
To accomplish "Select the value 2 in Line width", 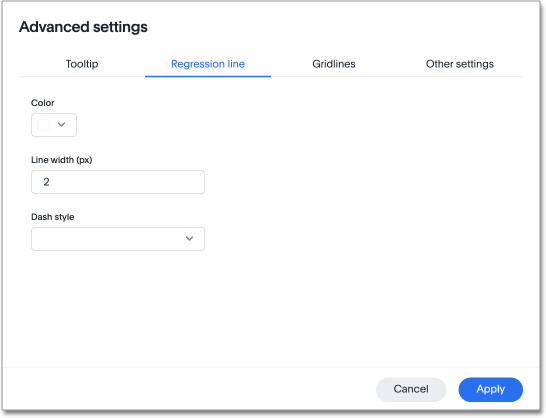I will point(46,182).
